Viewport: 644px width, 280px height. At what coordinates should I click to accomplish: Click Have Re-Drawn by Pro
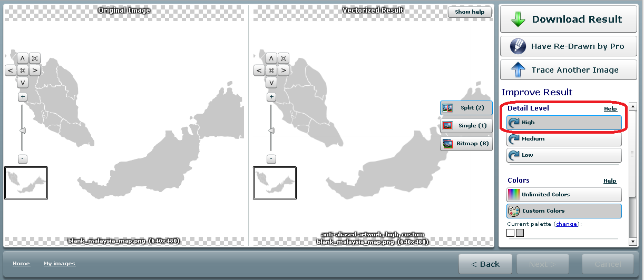click(x=569, y=46)
